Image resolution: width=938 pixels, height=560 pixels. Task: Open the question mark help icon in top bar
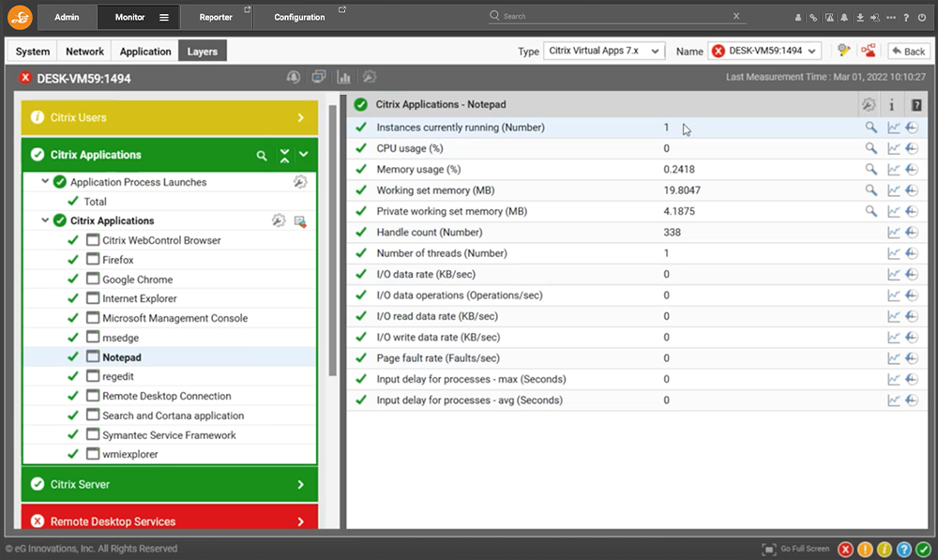(x=906, y=17)
